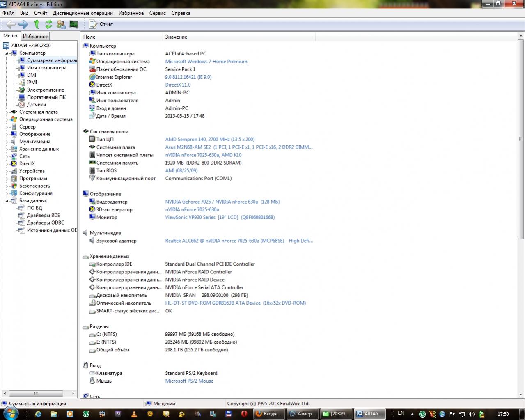This screenshot has width=525, height=420.
Task: Click the taskbar clock showing 17:50
Action: tap(503, 414)
